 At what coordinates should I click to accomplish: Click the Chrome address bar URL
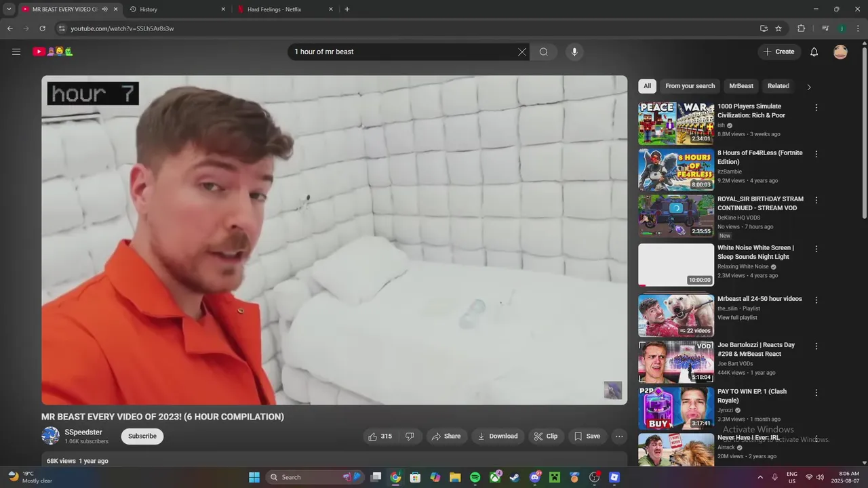point(122,28)
